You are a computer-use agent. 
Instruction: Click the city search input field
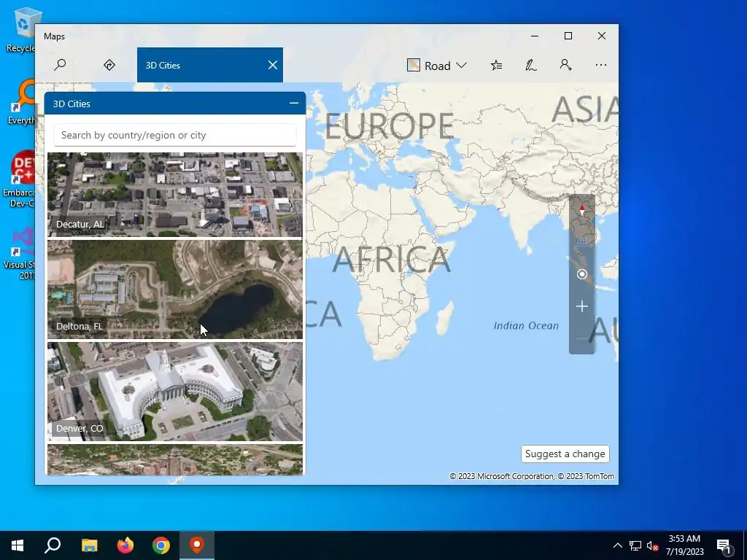coord(175,135)
